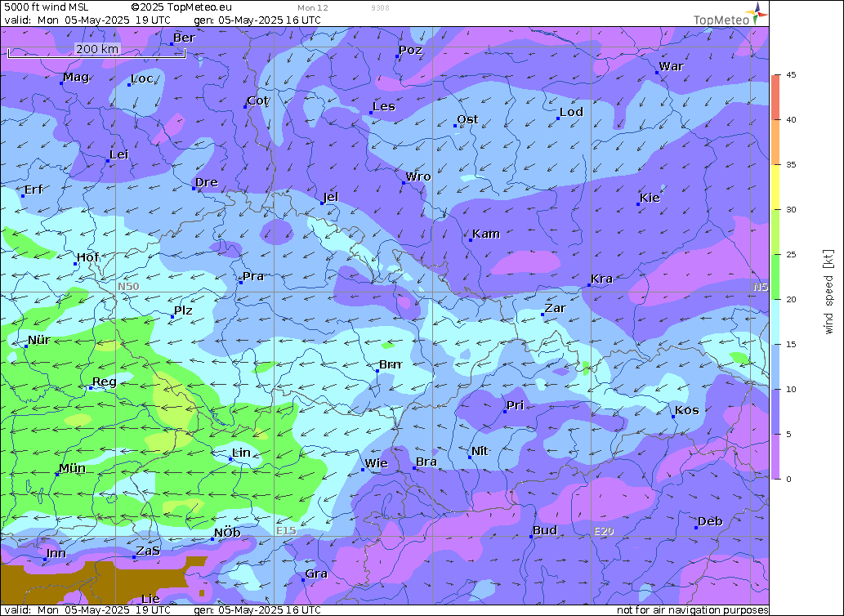This screenshot has height=616, width=844.
Task: Click the Pra city marker label
Action: pos(253,276)
